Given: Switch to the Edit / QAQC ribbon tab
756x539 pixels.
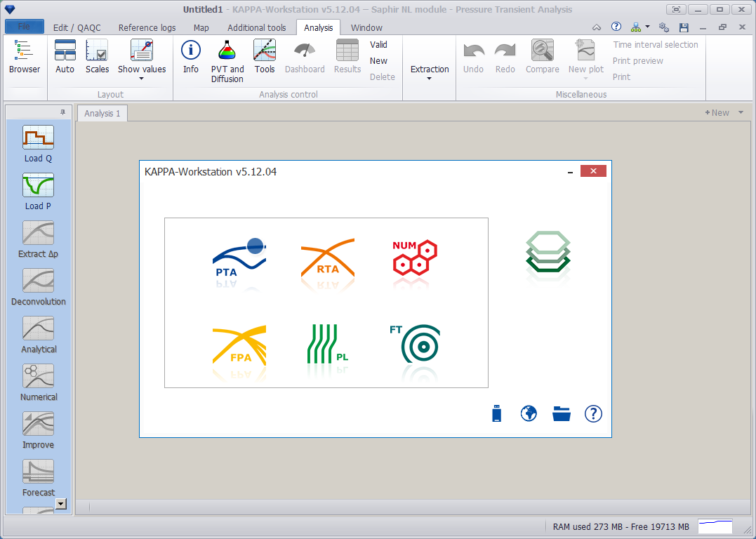Looking at the screenshot, I should pos(77,27).
